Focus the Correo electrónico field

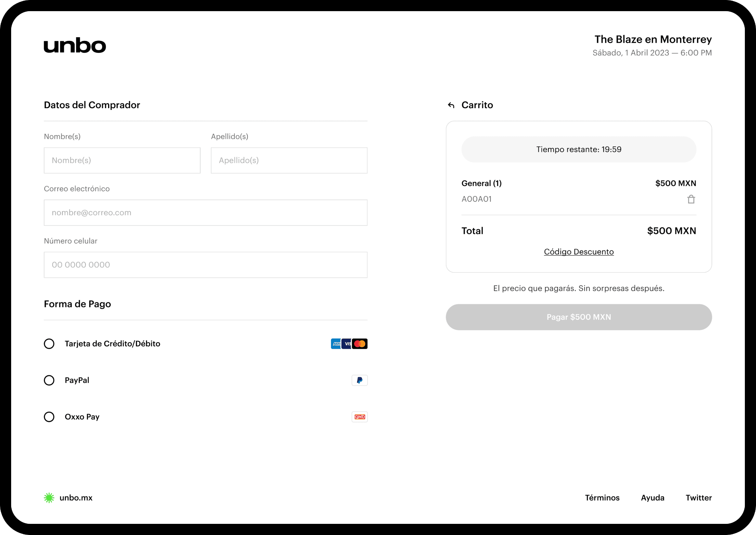[x=205, y=213]
